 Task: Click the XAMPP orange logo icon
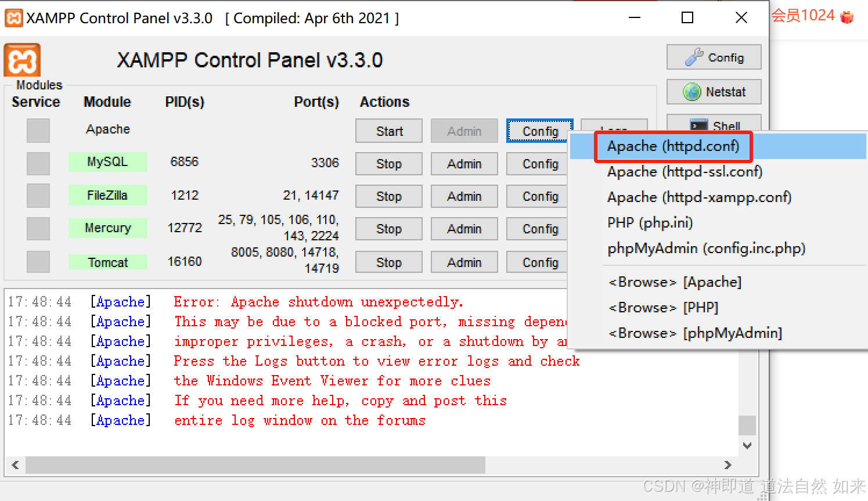[x=22, y=60]
